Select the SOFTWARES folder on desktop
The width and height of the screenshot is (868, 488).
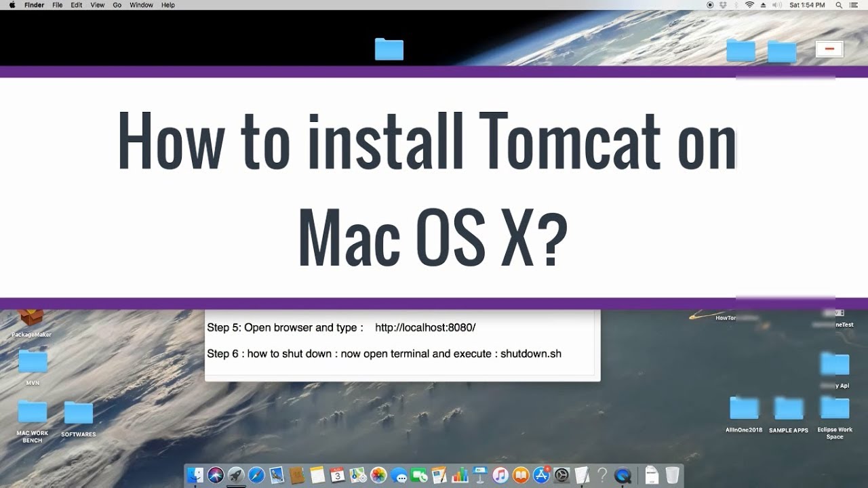(x=79, y=419)
